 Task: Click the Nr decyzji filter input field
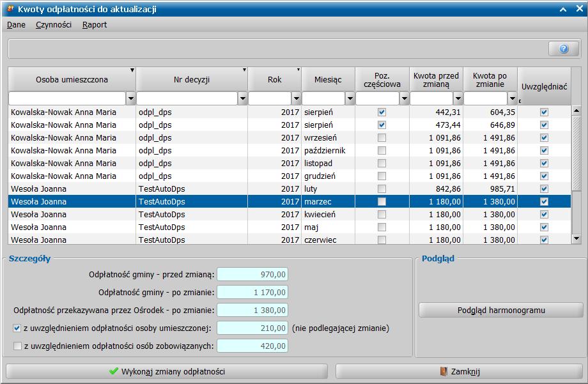point(187,98)
